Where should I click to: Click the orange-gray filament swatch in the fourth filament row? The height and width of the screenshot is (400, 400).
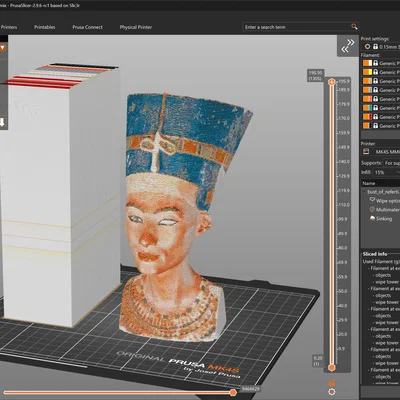pyautogui.click(x=367, y=90)
